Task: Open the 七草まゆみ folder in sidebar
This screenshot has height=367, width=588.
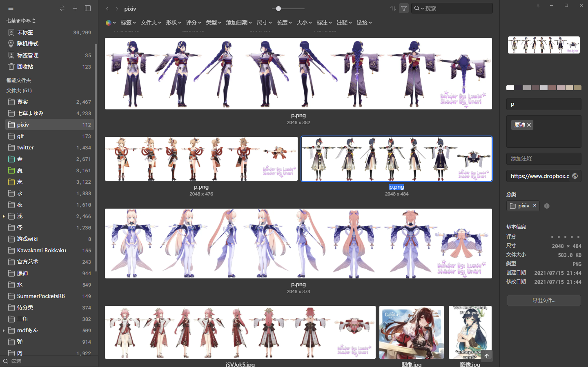Action: coord(49,113)
